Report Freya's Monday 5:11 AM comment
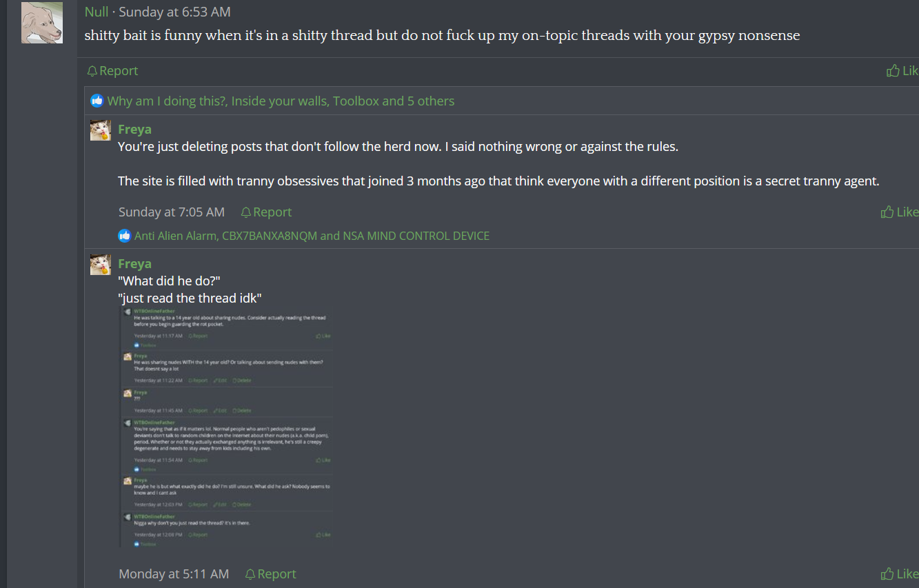Viewport: 919px width, 588px height. tap(271, 574)
